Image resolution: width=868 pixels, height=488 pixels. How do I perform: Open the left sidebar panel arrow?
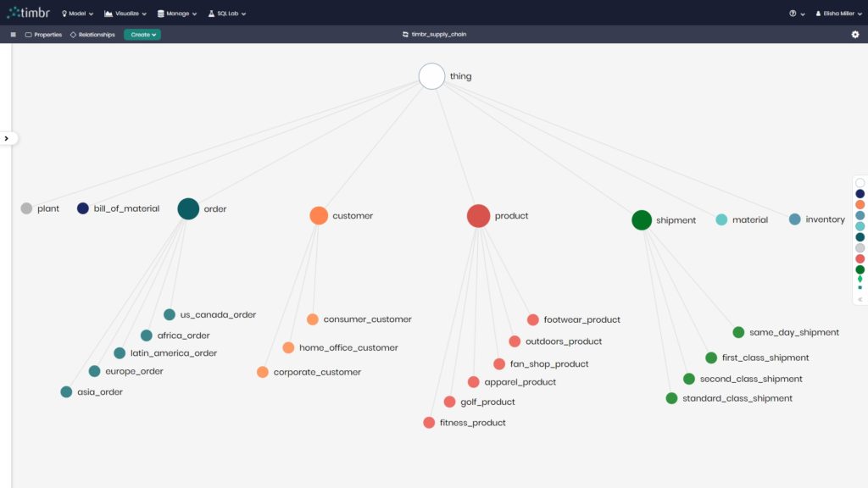[x=6, y=137]
